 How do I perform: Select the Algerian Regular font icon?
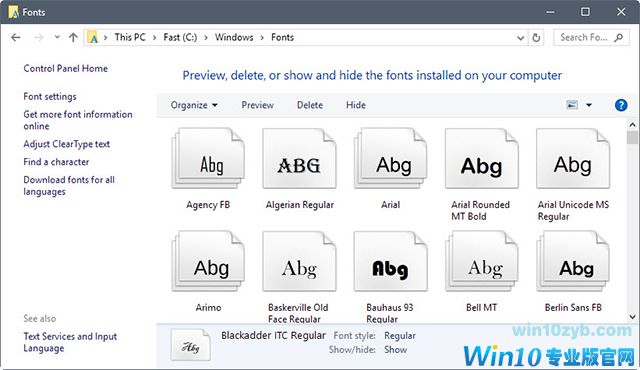pos(300,159)
